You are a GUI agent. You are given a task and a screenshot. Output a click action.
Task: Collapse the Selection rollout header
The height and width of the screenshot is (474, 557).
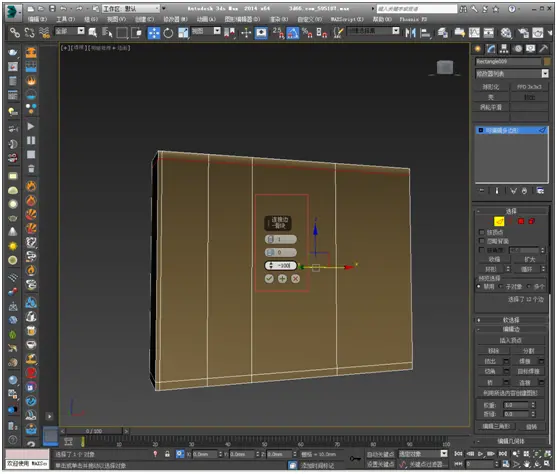[x=511, y=211]
